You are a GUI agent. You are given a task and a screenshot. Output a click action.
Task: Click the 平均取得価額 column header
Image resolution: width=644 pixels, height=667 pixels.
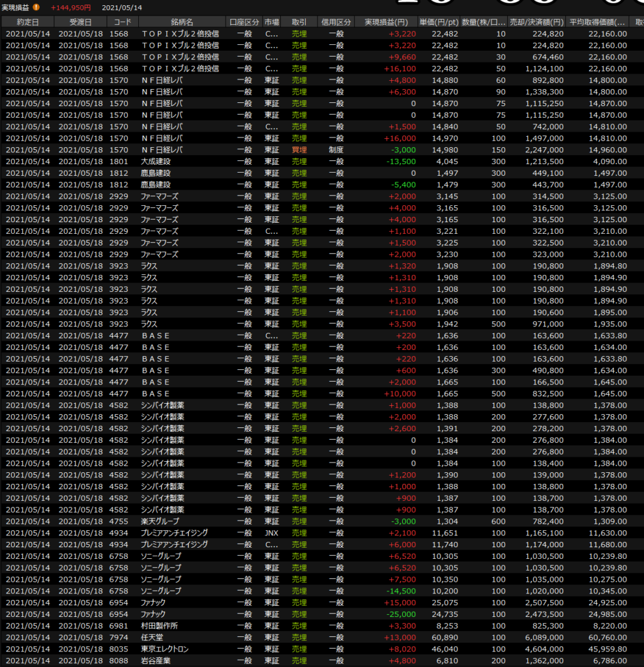click(x=597, y=22)
